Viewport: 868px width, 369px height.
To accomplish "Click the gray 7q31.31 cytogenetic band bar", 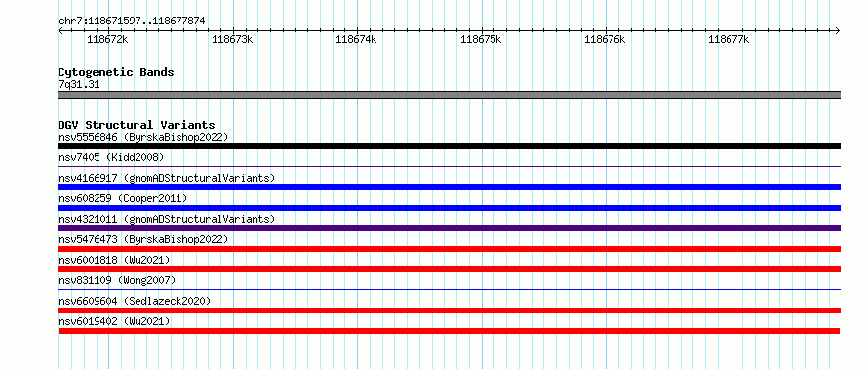I will (450, 95).
